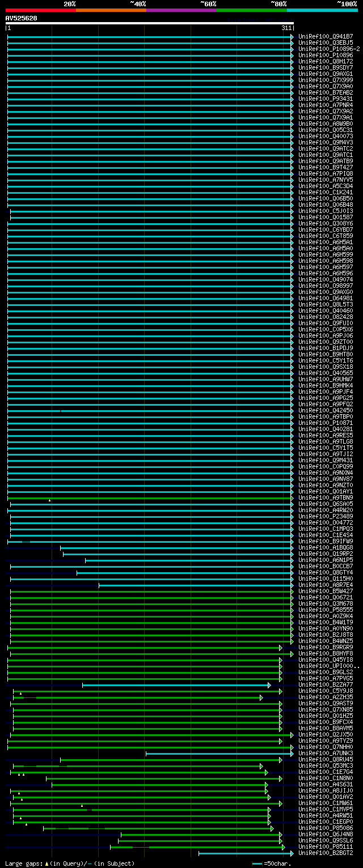Click hit label UniRef100_A7UNK3

pyautogui.click(x=326, y=753)
